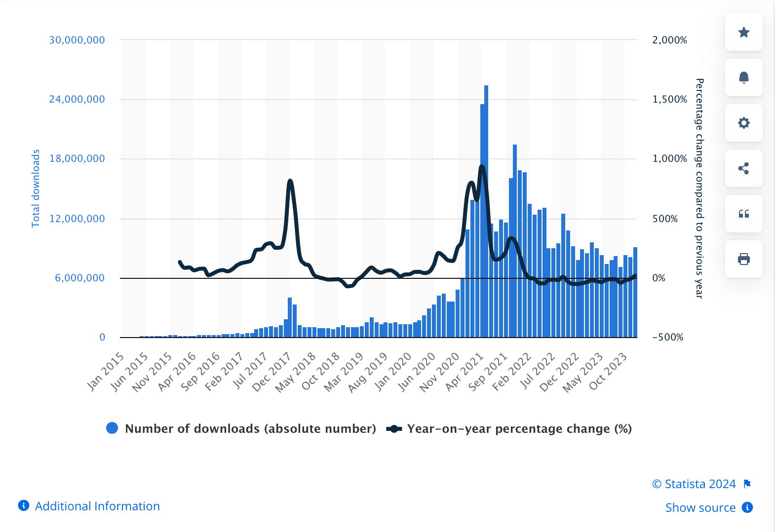This screenshot has height=532, width=775.
Task: Click the 24,000,000 axis label
Action: (x=77, y=99)
